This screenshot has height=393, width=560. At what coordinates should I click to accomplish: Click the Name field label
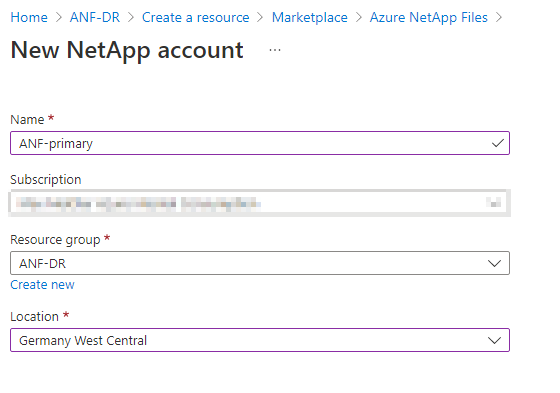(x=27, y=119)
